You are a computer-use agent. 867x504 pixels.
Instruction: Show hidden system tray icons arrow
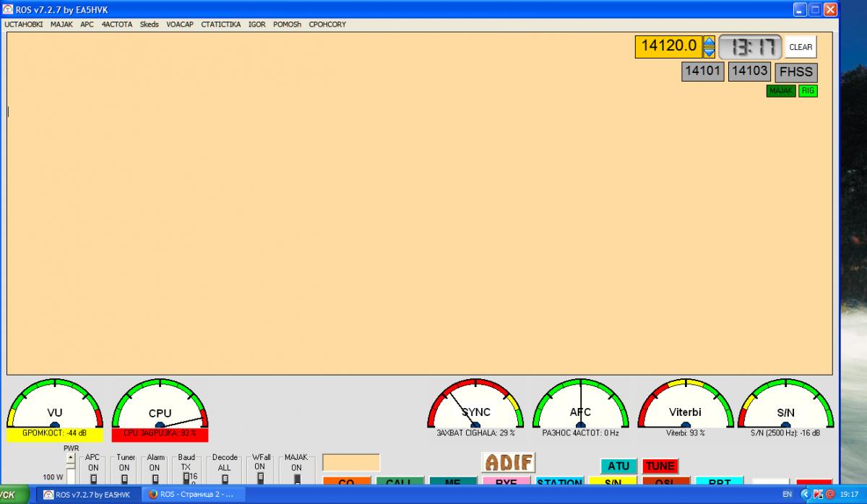[806, 495]
